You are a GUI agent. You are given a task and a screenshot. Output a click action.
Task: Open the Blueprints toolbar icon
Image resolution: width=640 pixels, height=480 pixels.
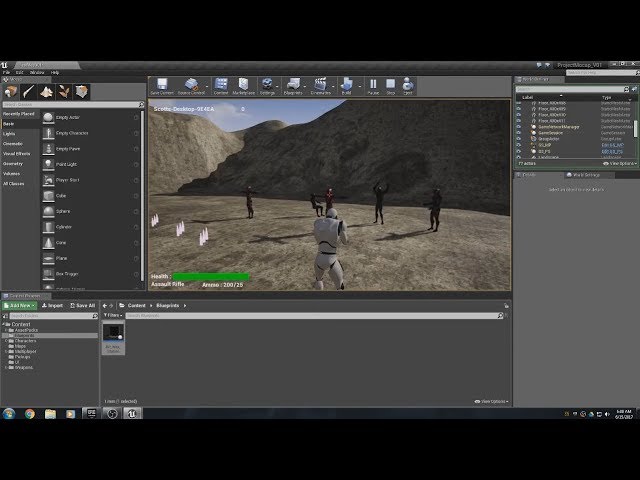[x=293, y=86]
